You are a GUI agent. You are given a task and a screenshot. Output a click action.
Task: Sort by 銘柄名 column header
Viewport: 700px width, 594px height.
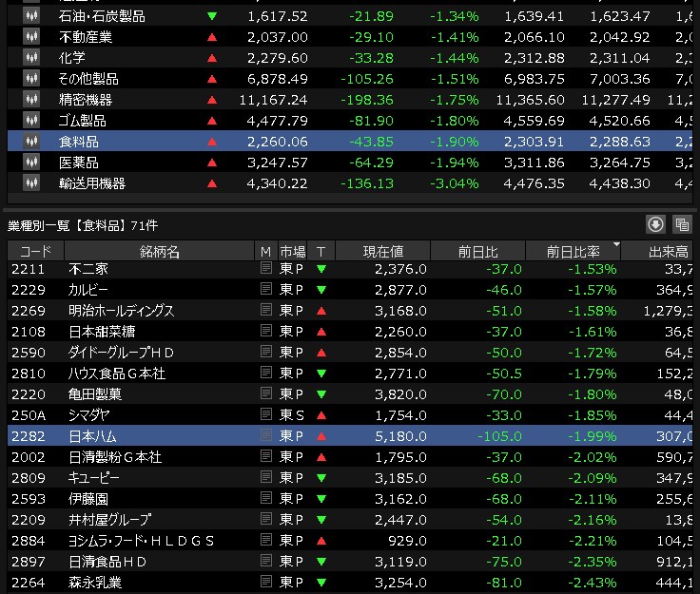click(160, 252)
